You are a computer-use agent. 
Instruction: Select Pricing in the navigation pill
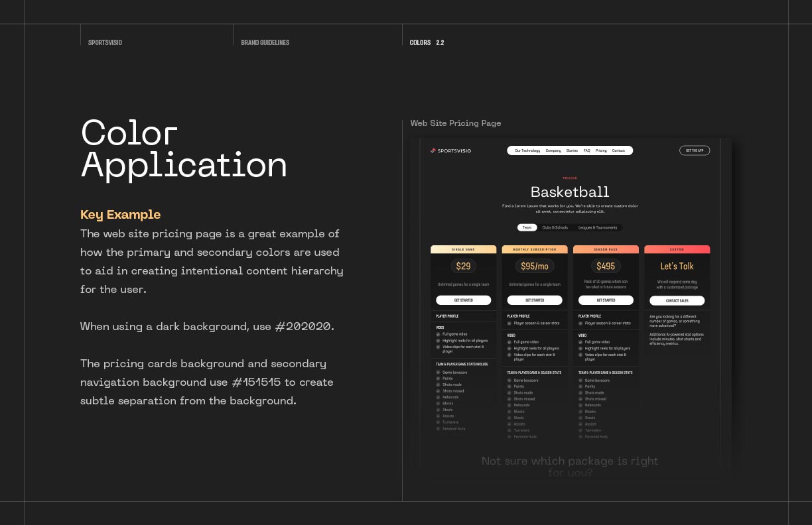tap(601, 150)
